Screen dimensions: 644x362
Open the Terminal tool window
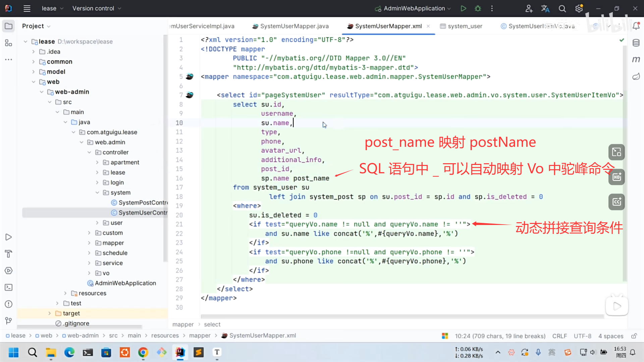tap(9, 287)
